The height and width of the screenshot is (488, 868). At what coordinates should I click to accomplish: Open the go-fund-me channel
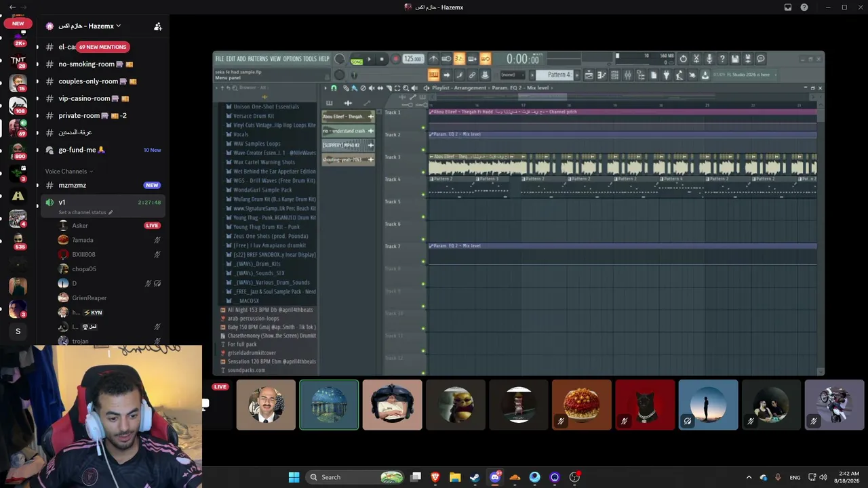pos(103,150)
